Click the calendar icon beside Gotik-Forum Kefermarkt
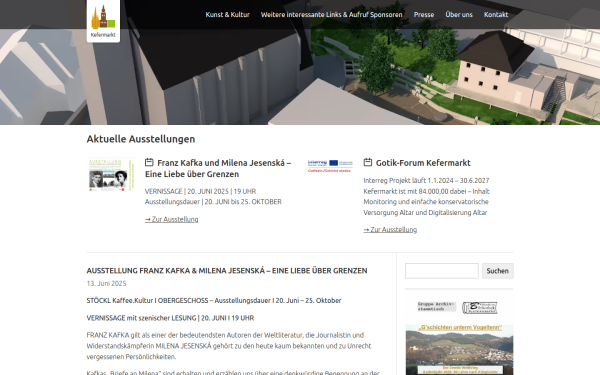 pyautogui.click(x=368, y=162)
